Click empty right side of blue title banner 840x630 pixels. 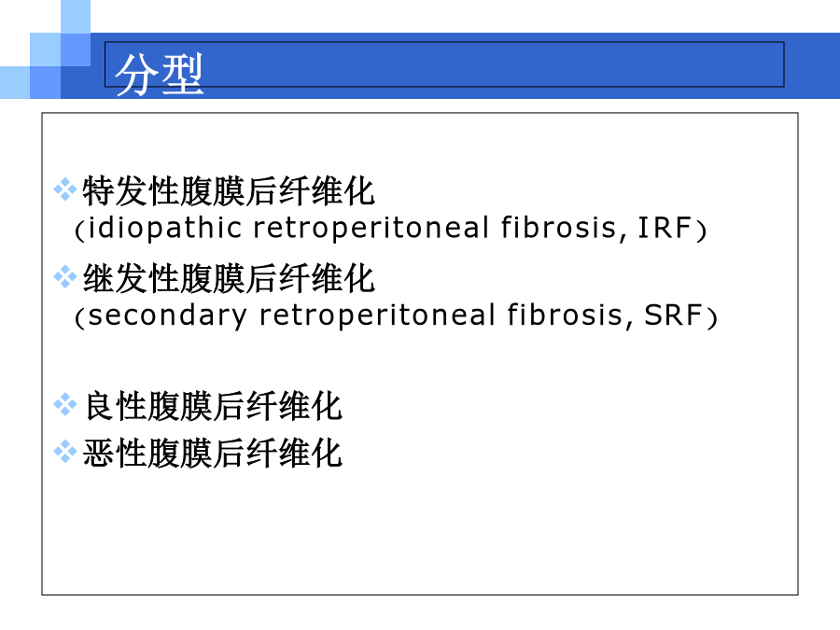click(x=560, y=63)
